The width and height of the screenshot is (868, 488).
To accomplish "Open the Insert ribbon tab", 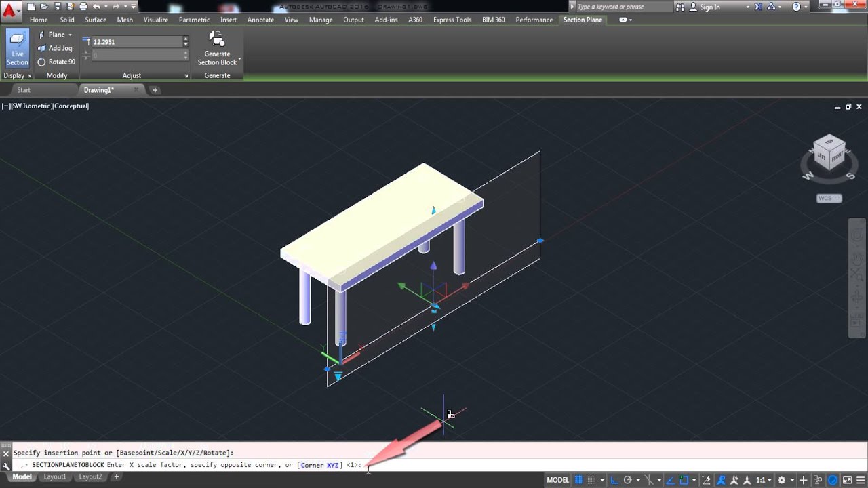I will [229, 20].
